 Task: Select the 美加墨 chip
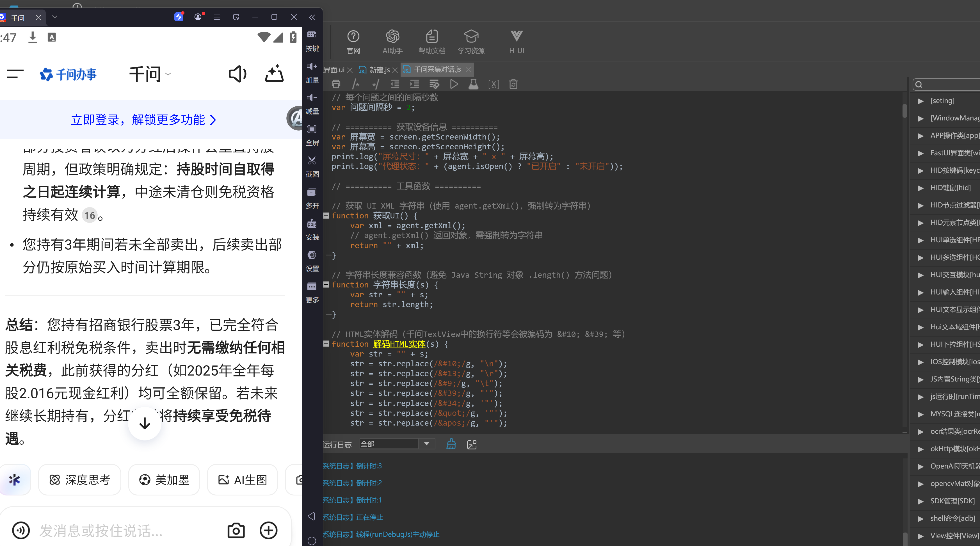164,479
